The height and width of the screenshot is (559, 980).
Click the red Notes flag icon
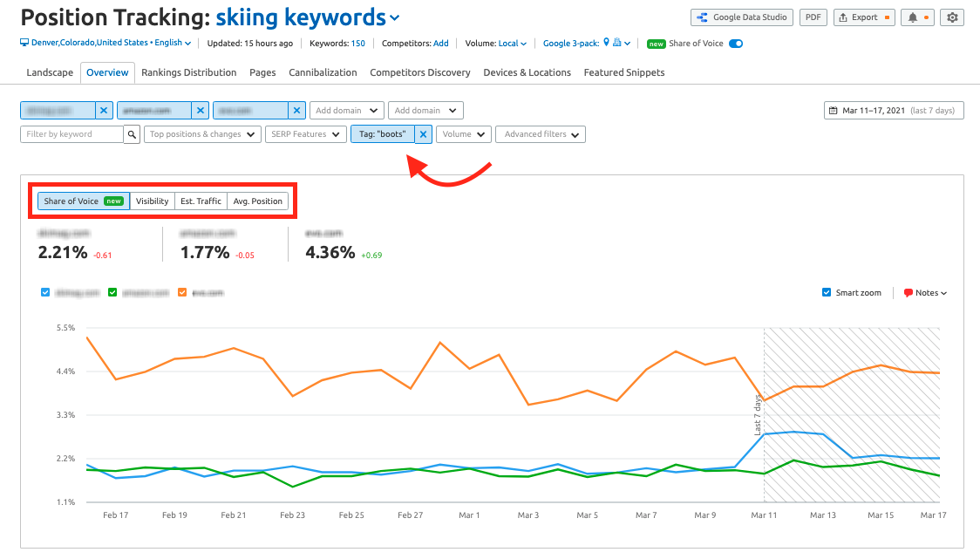click(909, 293)
